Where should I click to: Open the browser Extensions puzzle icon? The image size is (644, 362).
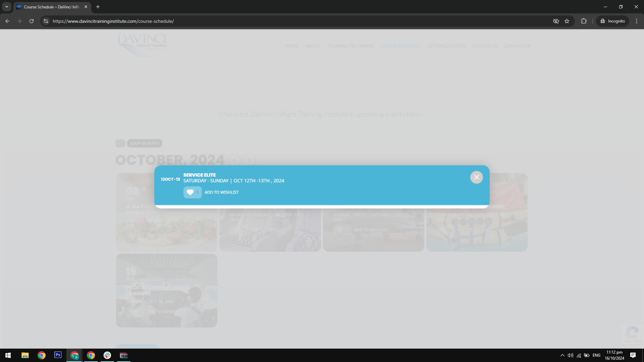[x=584, y=21]
